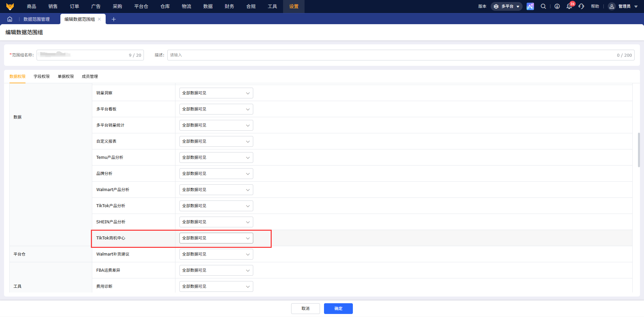
Task: Open the AI assistant icon
Action: [x=530, y=6]
